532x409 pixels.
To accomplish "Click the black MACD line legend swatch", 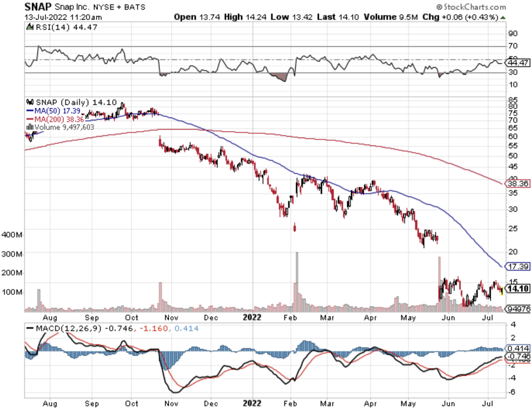I will pyautogui.click(x=30, y=329).
